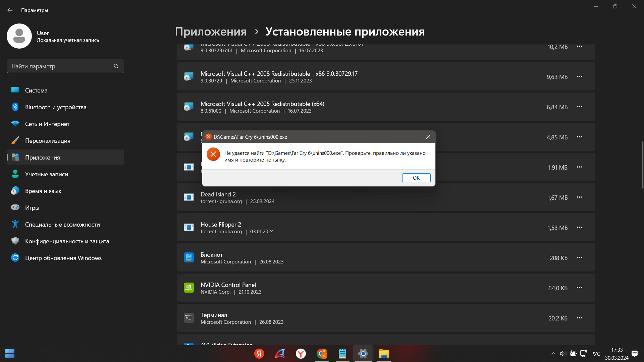Click three-dot menu for Блокнот
The height and width of the screenshot is (362, 644).
click(580, 258)
